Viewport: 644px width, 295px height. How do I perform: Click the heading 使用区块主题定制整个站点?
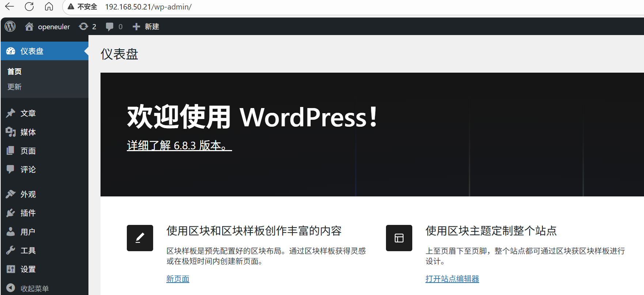[491, 231]
